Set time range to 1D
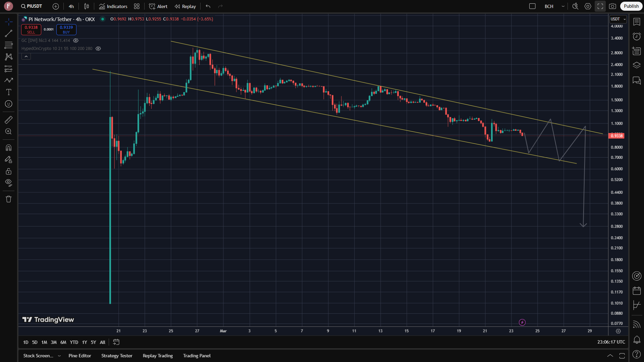The width and height of the screenshot is (644, 362). coord(26,342)
